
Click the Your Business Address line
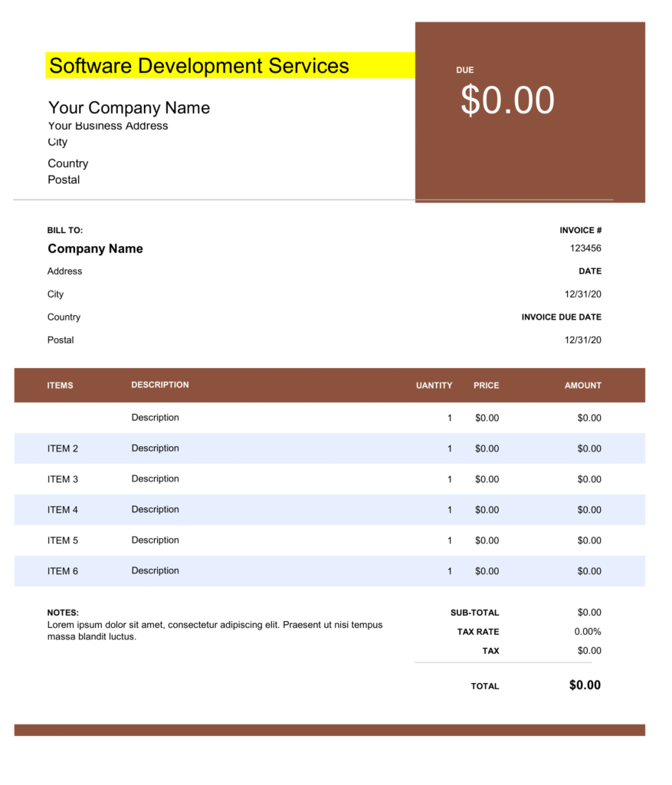coord(107,126)
